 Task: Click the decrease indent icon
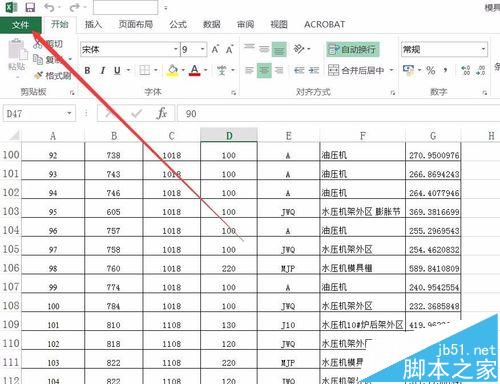(x=299, y=70)
